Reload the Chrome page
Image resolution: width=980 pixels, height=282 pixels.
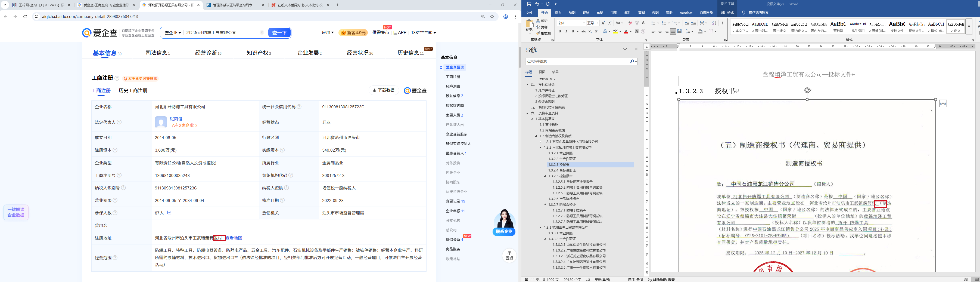point(25,16)
